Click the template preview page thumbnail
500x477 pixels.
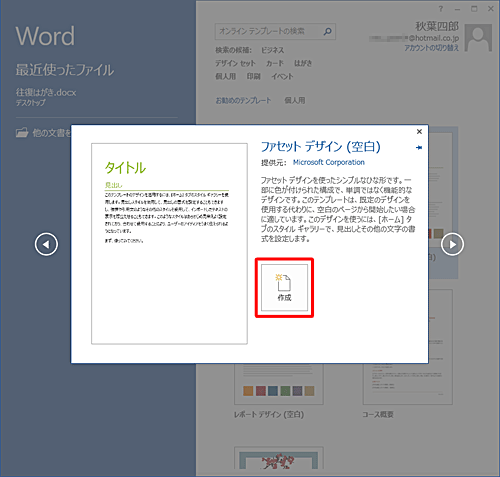[169, 244]
